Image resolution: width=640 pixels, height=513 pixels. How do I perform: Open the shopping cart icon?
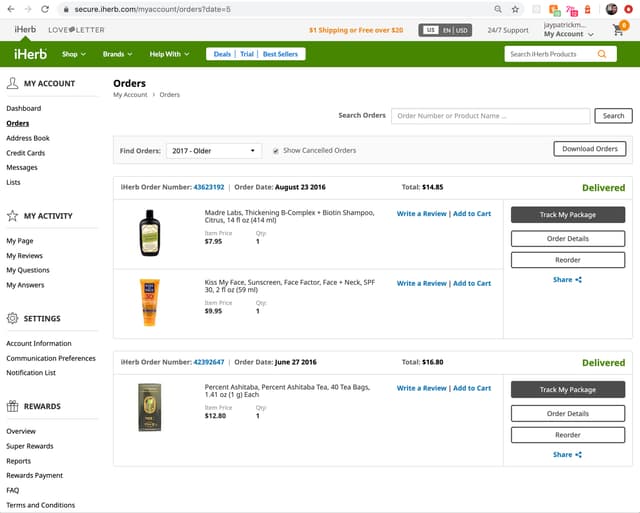(x=619, y=29)
